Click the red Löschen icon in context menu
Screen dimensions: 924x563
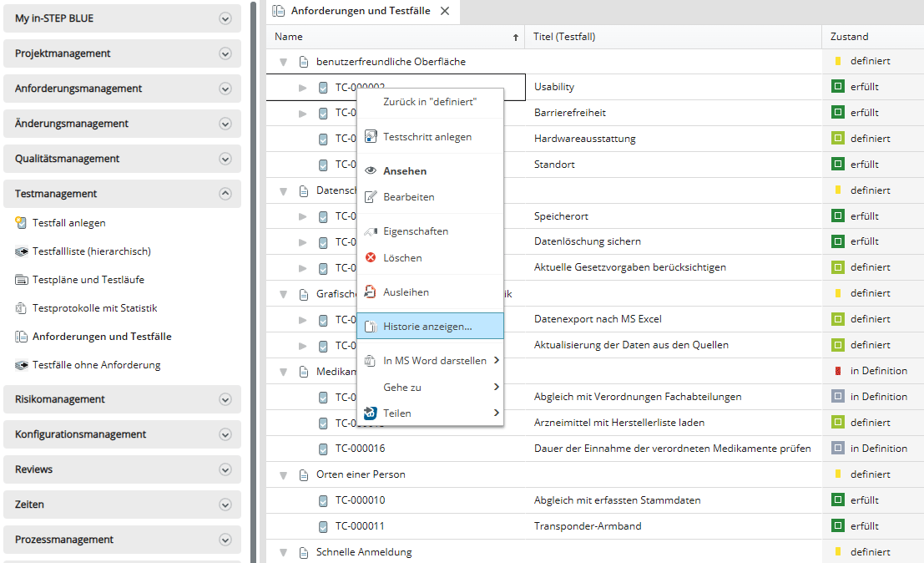(x=371, y=258)
